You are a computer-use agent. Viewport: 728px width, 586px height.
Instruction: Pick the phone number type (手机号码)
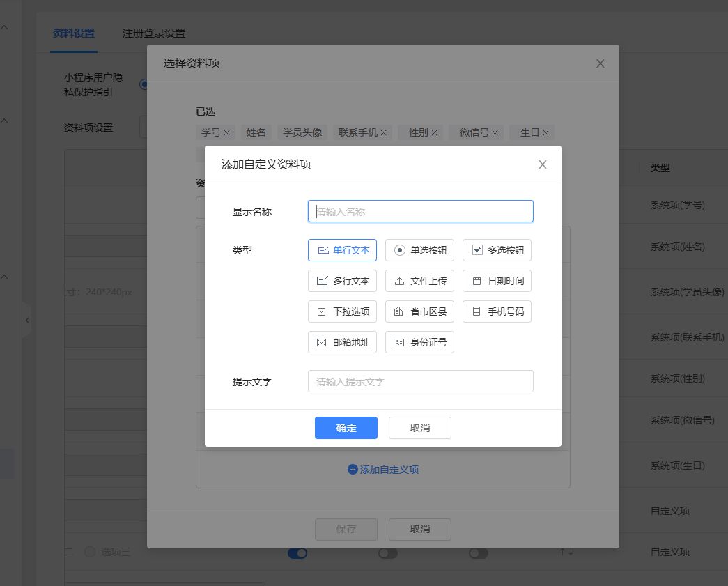tap(497, 311)
